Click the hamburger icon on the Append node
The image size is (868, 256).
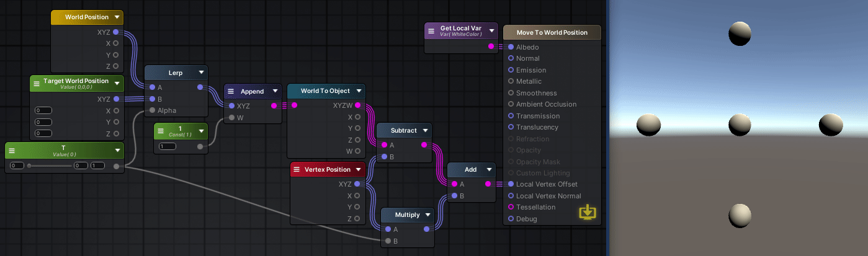pyautogui.click(x=231, y=91)
